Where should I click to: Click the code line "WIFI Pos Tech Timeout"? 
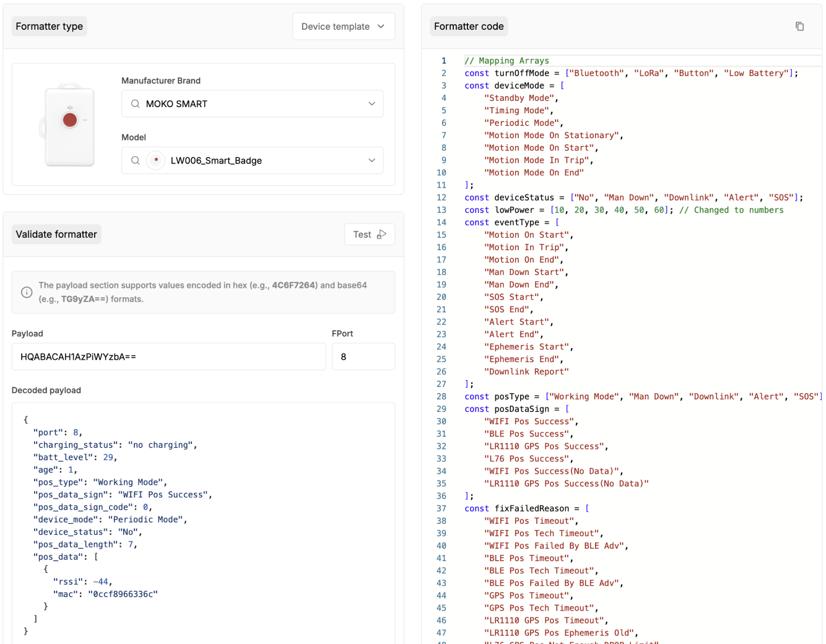[544, 533]
